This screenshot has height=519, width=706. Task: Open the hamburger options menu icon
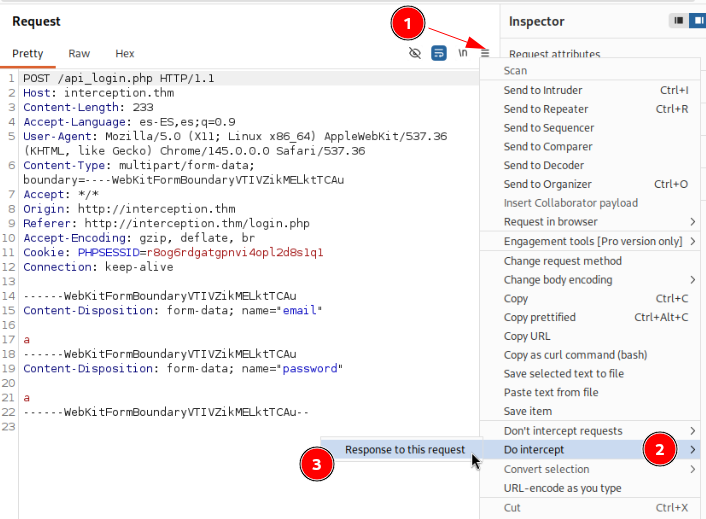[x=485, y=54]
